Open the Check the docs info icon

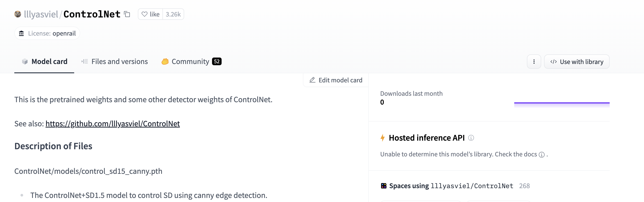point(541,155)
